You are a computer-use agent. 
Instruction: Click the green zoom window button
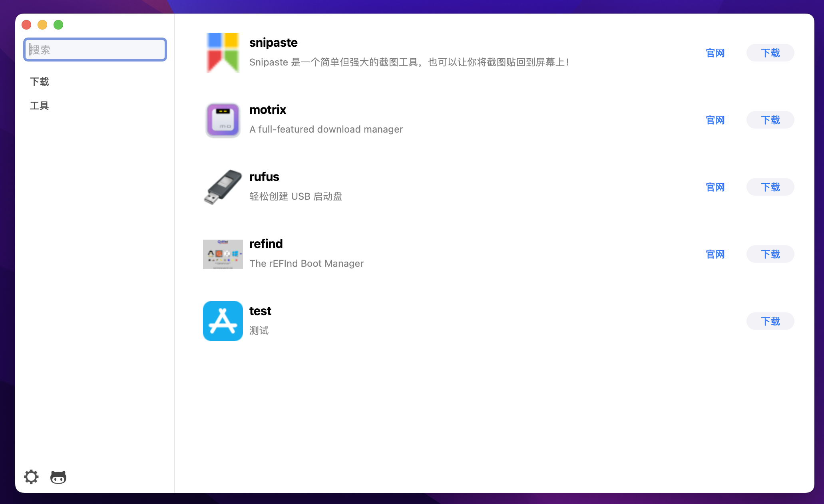point(58,25)
